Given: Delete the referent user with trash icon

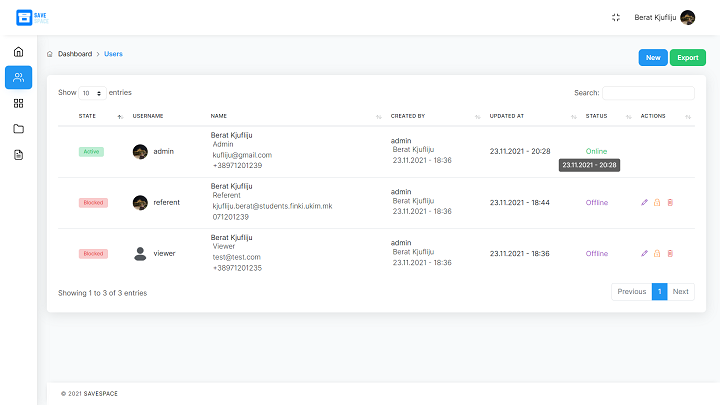Looking at the screenshot, I should tap(670, 202).
